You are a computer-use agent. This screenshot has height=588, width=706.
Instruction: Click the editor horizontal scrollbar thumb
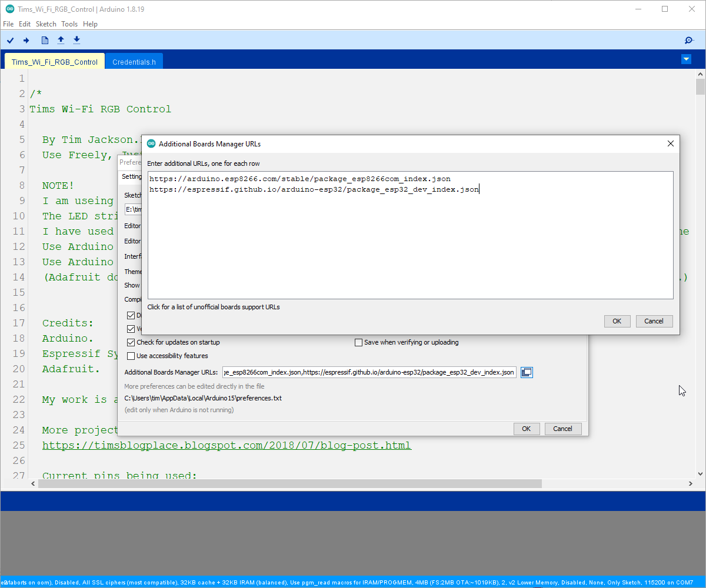pyautogui.click(x=290, y=483)
